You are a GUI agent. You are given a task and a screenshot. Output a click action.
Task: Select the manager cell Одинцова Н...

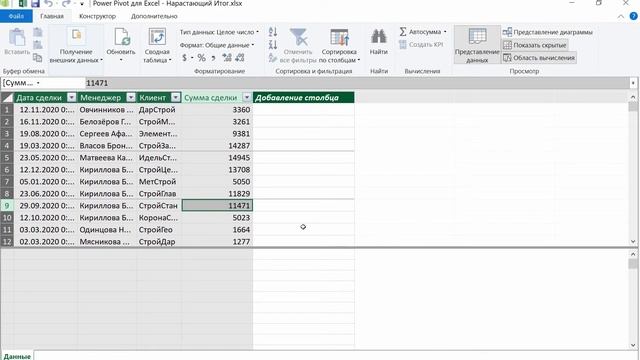click(107, 229)
